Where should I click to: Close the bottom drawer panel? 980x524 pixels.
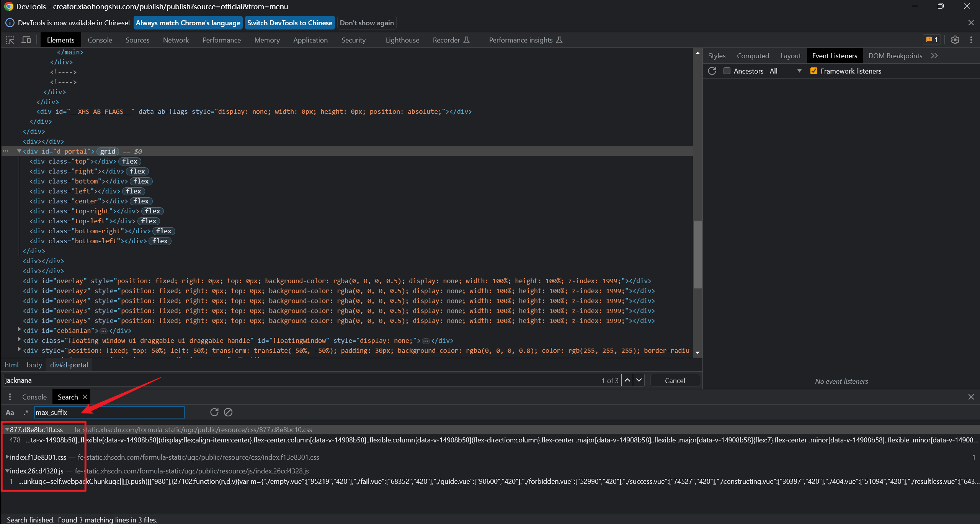click(971, 397)
